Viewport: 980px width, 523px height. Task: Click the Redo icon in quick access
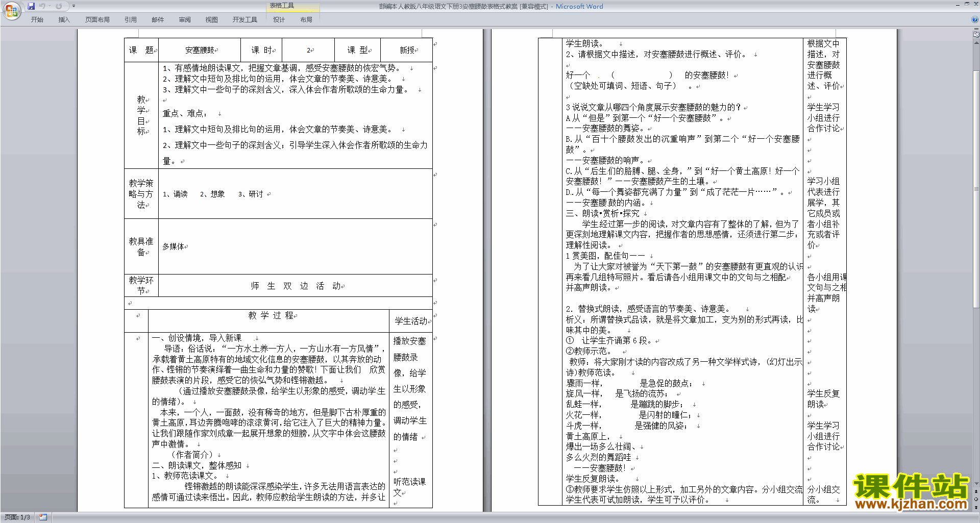pos(59,6)
